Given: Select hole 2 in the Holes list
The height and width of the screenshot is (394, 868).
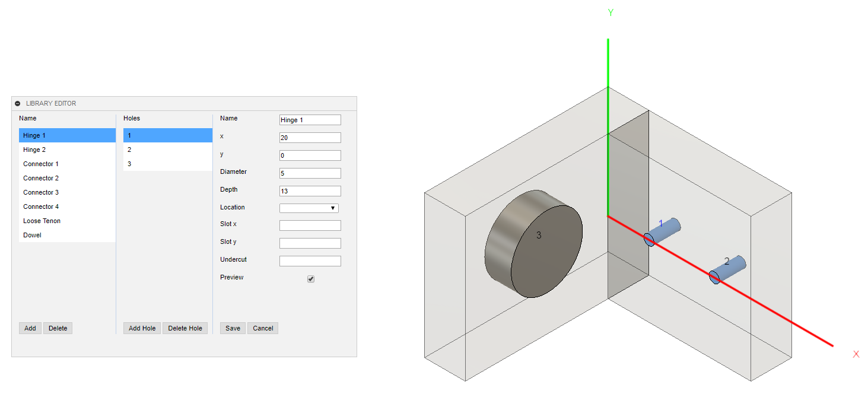Looking at the screenshot, I should (129, 150).
